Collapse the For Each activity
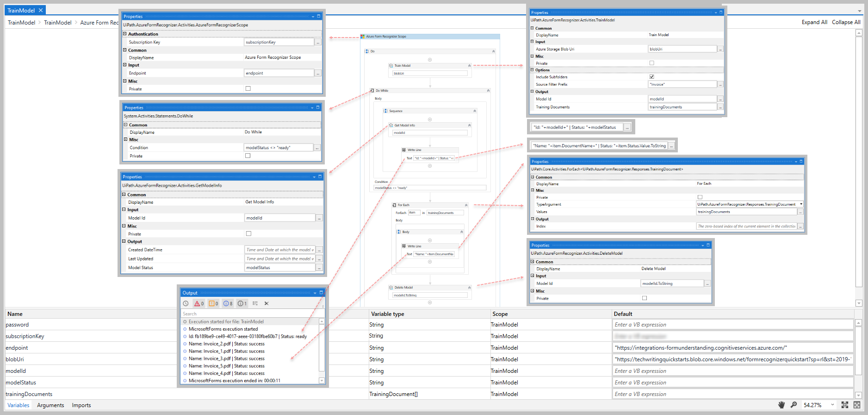Image resolution: width=868 pixels, height=415 pixels. click(x=466, y=205)
